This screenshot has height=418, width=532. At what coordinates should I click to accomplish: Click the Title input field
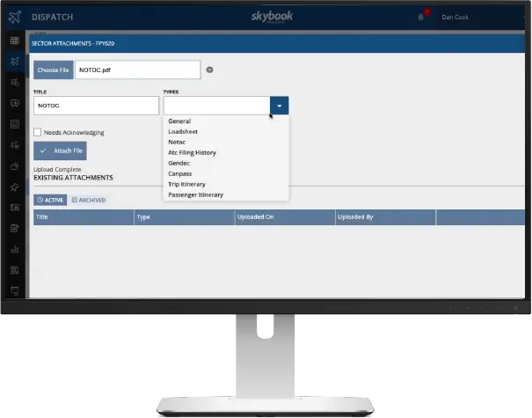pos(95,106)
